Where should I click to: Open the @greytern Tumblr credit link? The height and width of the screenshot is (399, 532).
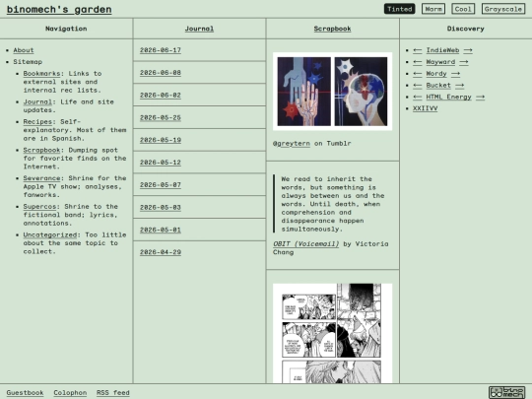(292, 144)
